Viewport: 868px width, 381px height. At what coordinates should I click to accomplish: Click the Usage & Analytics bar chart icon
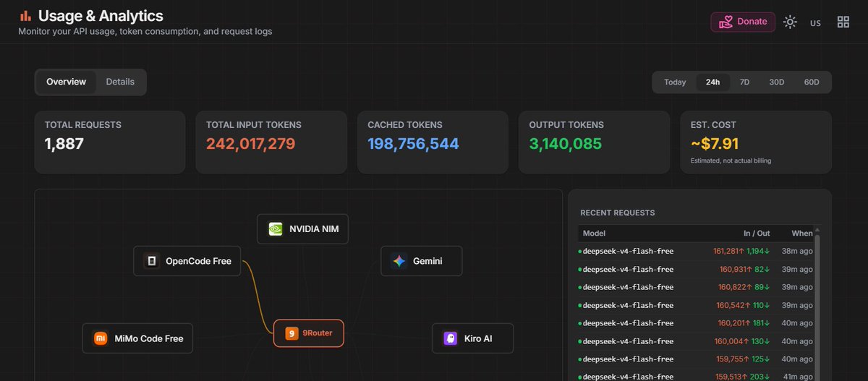25,15
